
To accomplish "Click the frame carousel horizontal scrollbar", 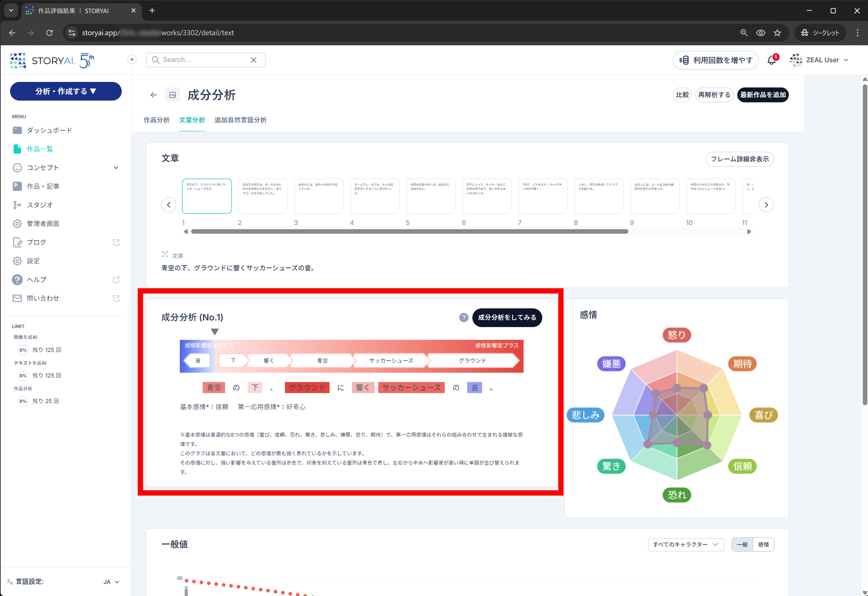I will click(409, 231).
